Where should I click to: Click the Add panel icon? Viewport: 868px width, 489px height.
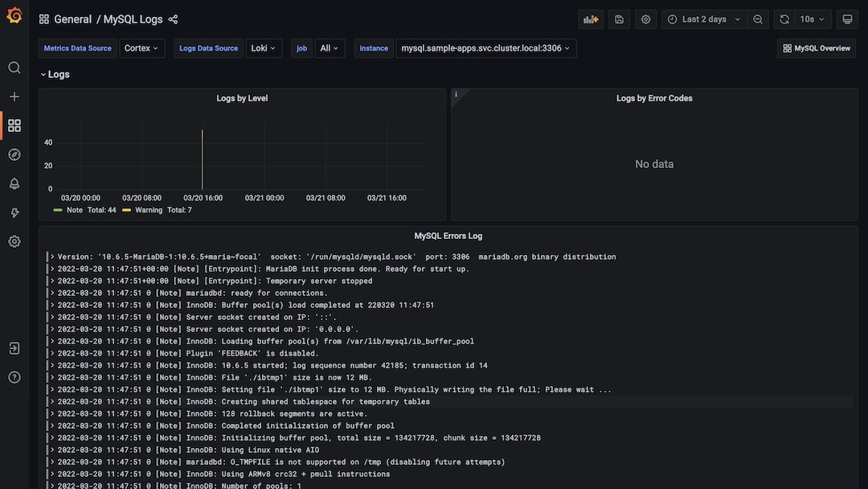[591, 19]
